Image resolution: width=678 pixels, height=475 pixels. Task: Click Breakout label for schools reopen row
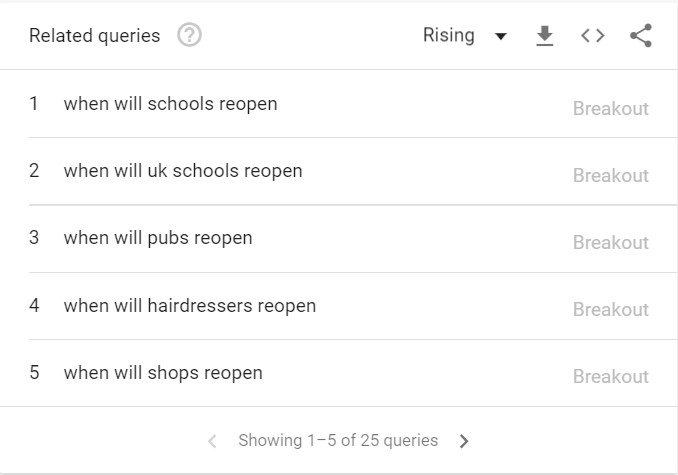(610, 108)
